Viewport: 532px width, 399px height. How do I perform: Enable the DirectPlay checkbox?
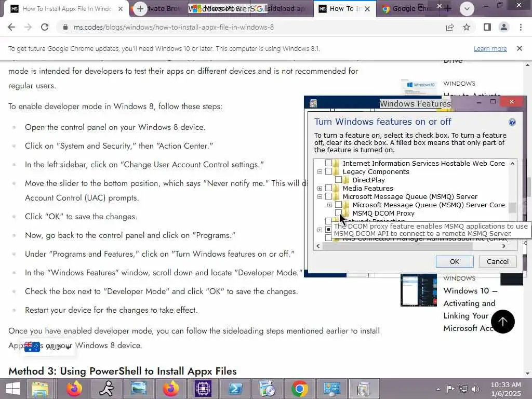point(338,180)
